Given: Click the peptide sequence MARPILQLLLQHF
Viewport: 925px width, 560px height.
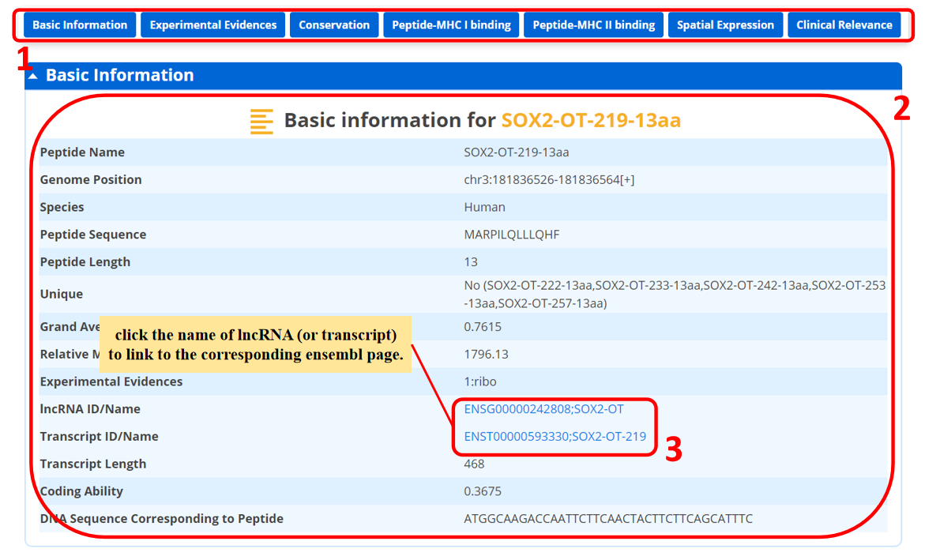Looking at the screenshot, I should click(x=511, y=235).
